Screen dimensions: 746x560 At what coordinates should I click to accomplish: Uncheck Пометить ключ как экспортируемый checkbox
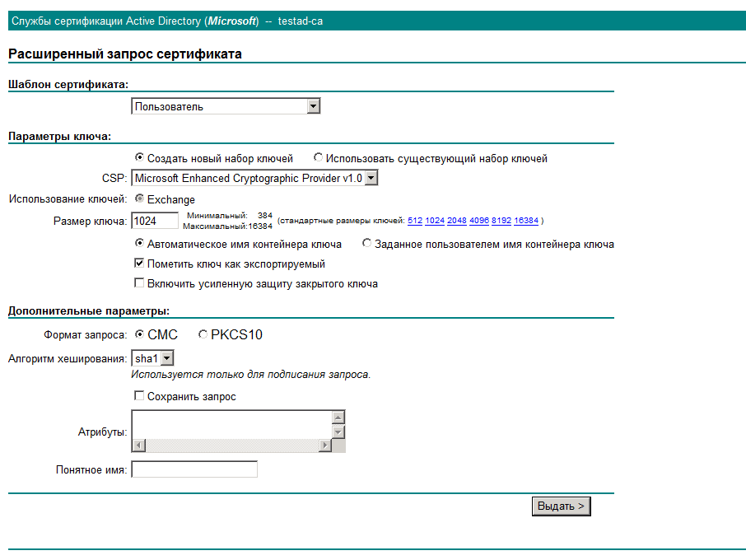coord(139,263)
